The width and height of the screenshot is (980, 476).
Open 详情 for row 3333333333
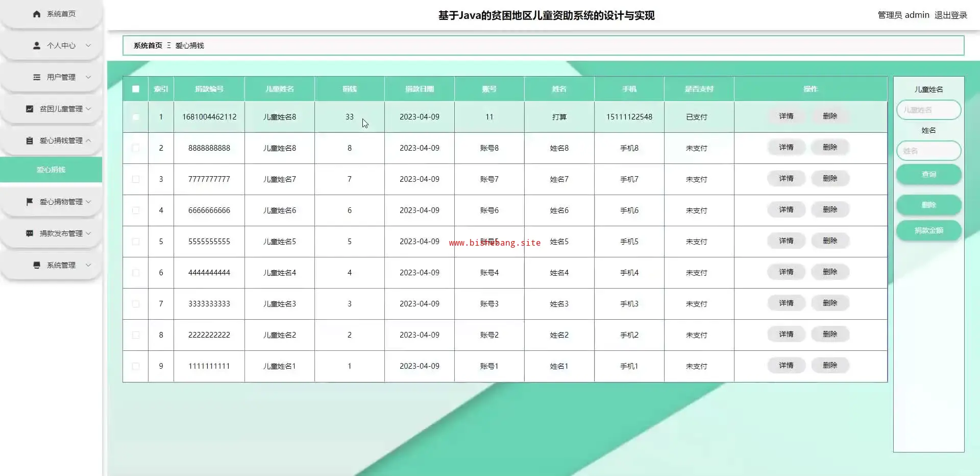click(x=786, y=303)
